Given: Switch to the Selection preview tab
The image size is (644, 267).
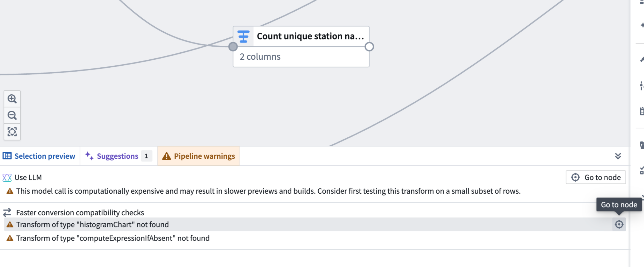Looking at the screenshot, I should (x=39, y=156).
